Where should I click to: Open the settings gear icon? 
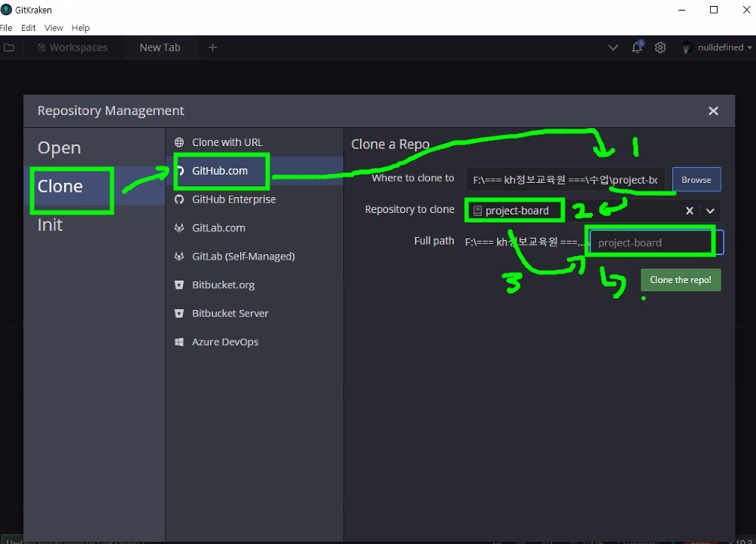pos(660,47)
